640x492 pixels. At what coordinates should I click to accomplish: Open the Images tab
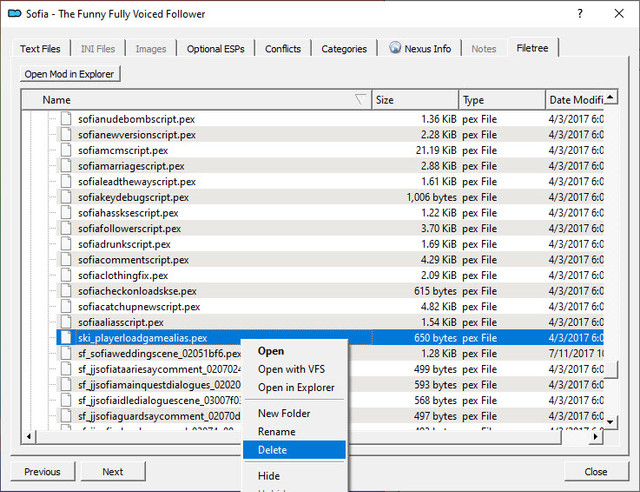(x=151, y=49)
